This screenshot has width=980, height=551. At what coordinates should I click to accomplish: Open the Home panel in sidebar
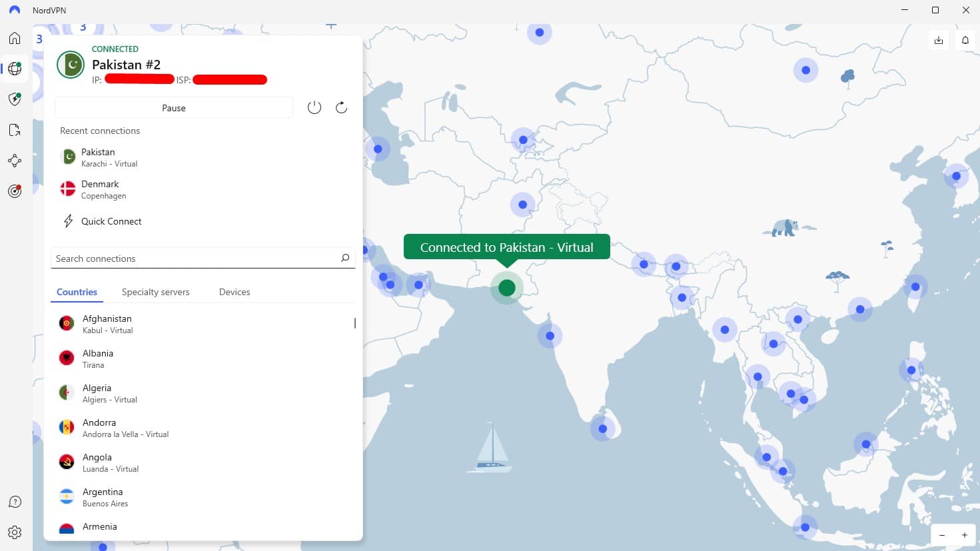tap(14, 38)
